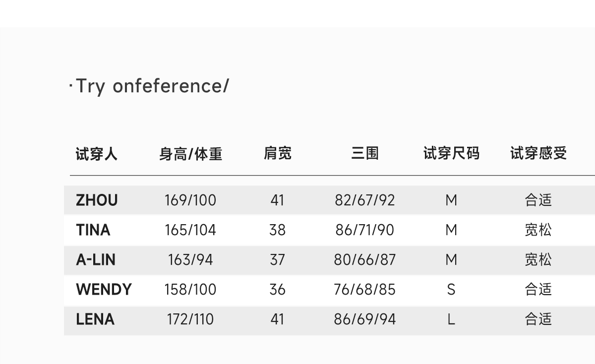Screen dimensions: 595x364
Task: Click size L in LENA's row
Action: click(451, 319)
